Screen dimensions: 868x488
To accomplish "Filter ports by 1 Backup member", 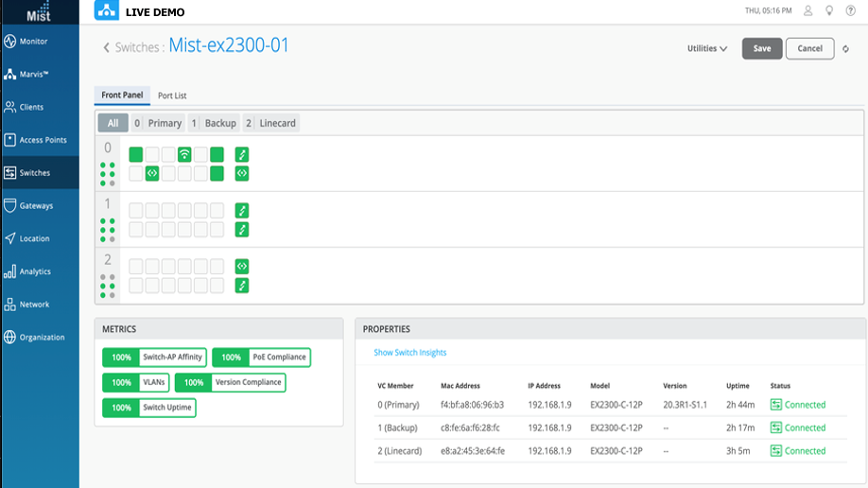I will [x=214, y=123].
